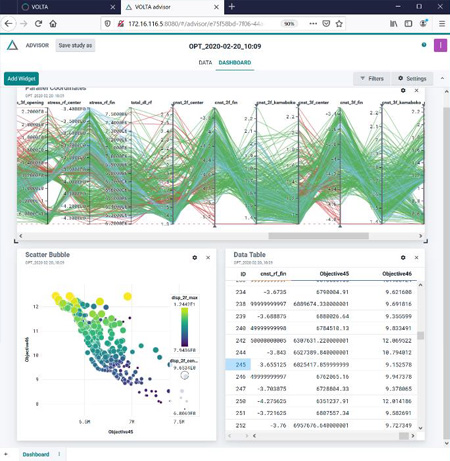This screenshot has width=450, height=461.
Task: Close the Scatter Bubble widget
Action: click(208, 257)
